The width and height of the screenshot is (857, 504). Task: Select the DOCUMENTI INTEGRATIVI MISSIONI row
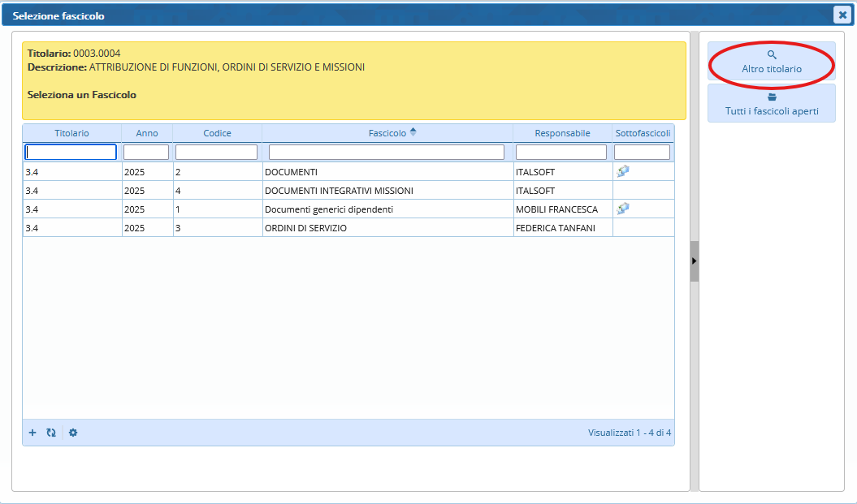pos(339,191)
